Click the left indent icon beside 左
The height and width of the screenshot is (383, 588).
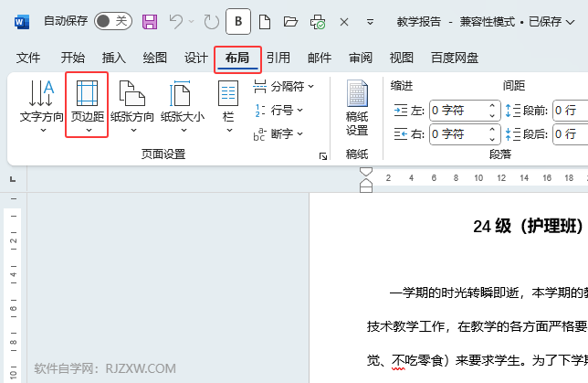tap(401, 111)
